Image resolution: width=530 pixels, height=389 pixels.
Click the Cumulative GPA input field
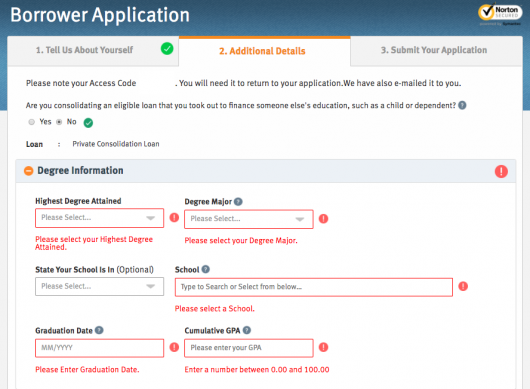249,348
